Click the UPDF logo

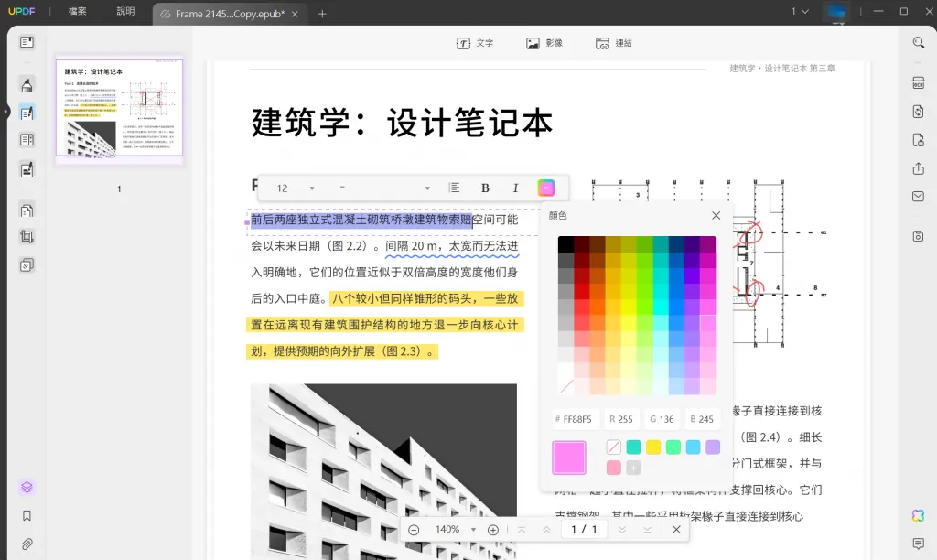[x=22, y=11]
